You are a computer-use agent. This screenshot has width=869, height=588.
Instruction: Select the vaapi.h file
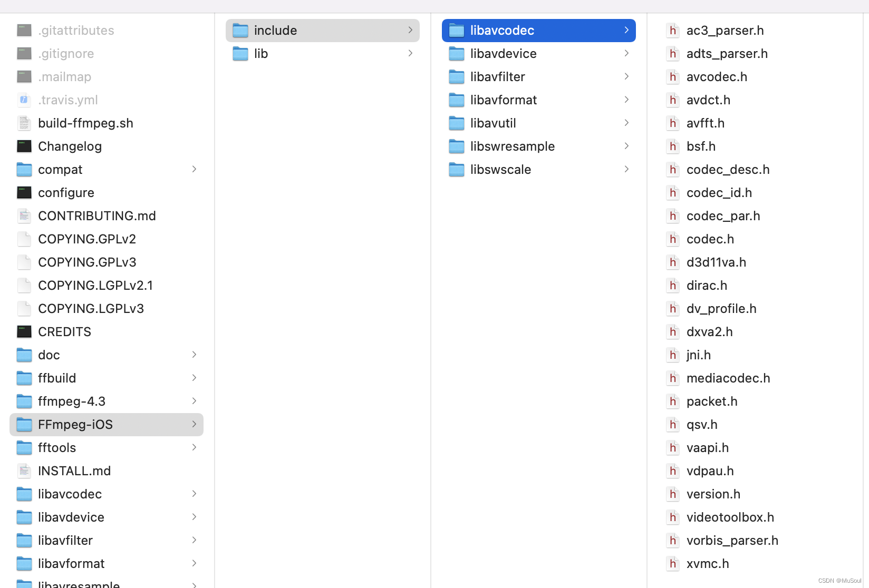[755, 448]
